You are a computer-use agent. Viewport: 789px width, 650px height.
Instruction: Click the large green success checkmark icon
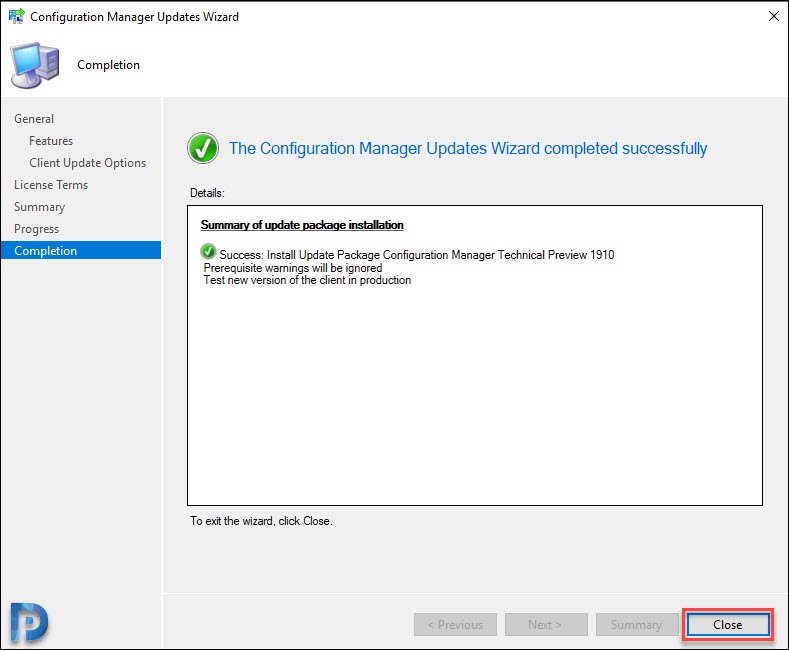[x=203, y=148]
